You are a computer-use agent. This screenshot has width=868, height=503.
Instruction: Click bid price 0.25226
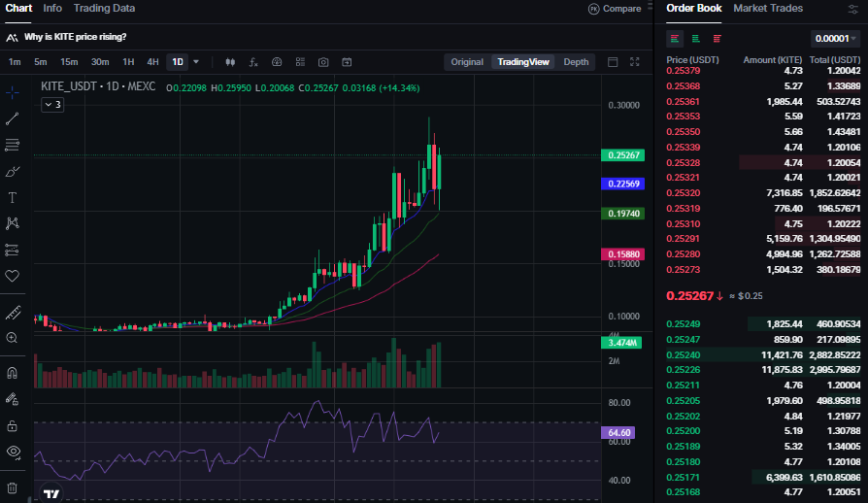(684, 370)
